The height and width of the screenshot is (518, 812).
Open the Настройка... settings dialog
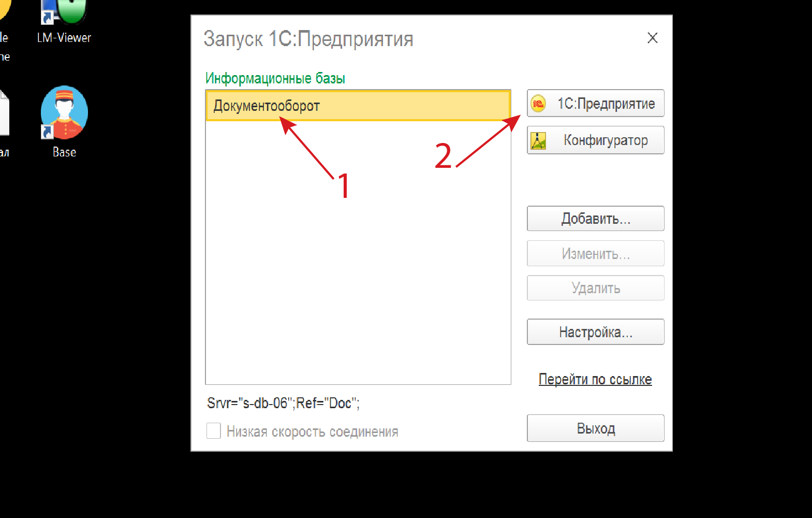tap(595, 332)
